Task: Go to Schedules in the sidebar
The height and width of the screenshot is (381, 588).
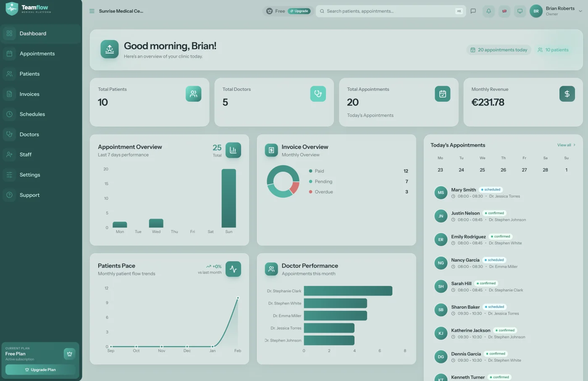Action: pyautogui.click(x=41, y=114)
